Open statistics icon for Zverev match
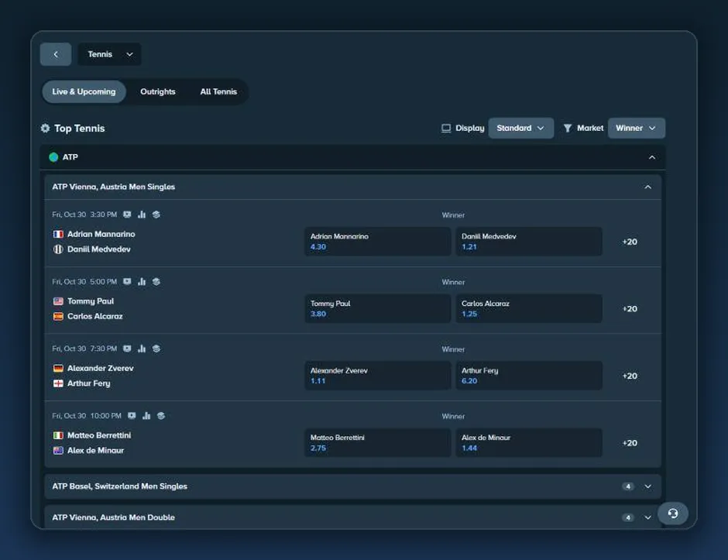The width and height of the screenshot is (728, 560). 142,349
